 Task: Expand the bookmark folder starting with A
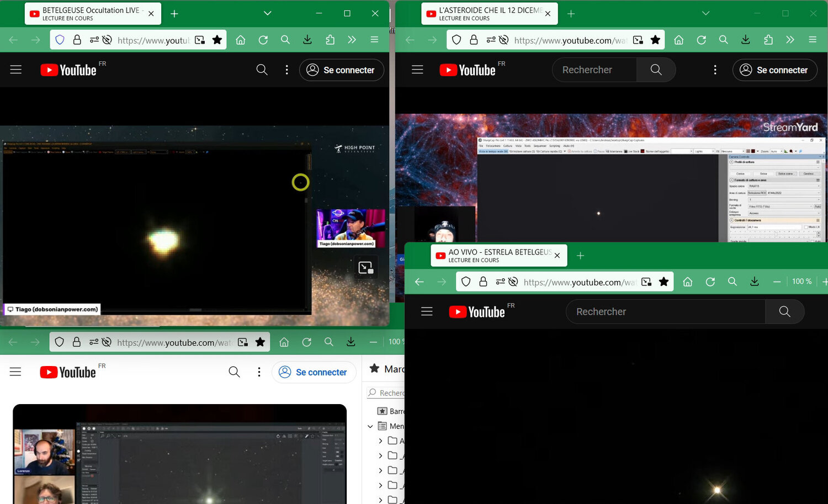tap(380, 441)
